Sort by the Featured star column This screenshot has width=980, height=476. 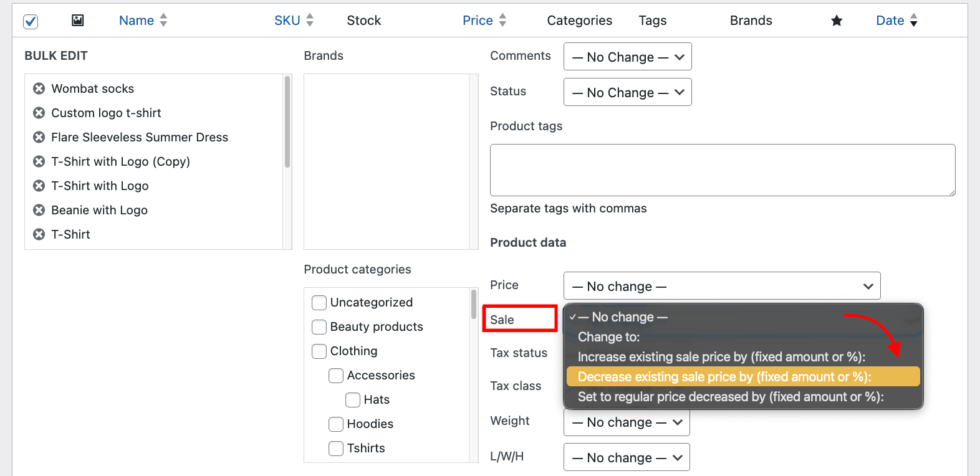coord(837,21)
